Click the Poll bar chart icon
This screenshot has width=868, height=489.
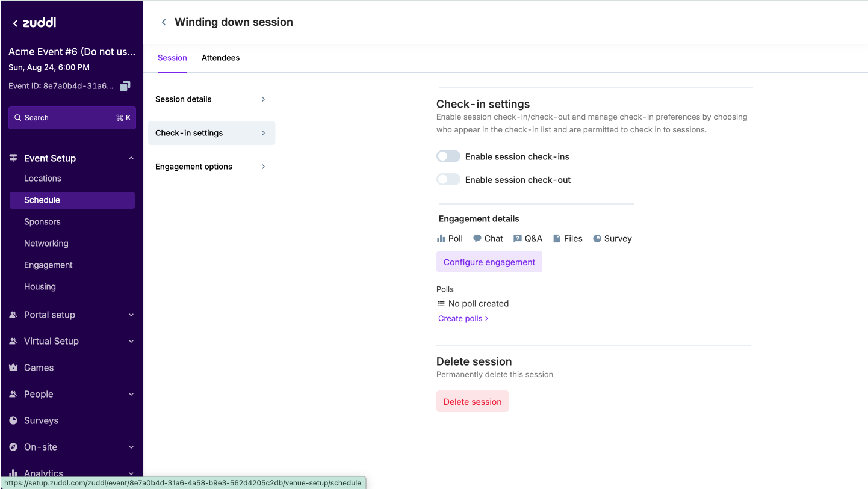441,239
